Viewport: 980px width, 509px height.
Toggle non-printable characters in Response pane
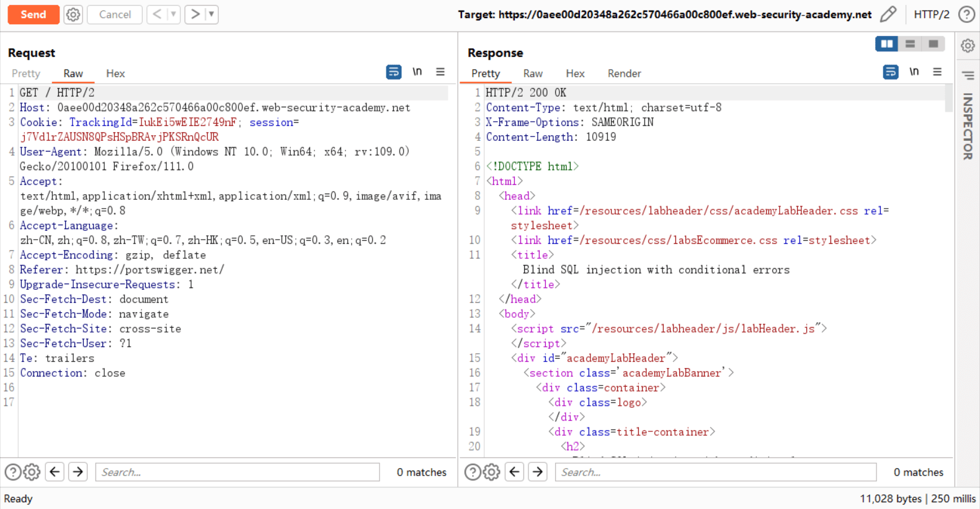[914, 72]
